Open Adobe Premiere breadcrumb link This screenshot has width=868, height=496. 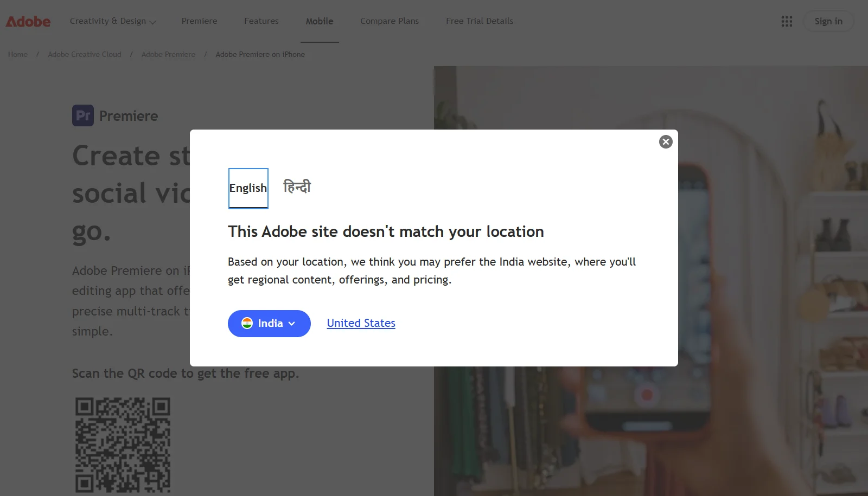168,54
